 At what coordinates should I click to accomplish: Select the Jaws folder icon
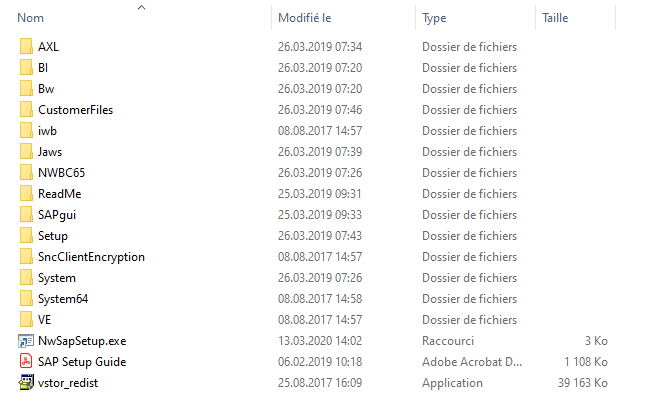(x=26, y=152)
